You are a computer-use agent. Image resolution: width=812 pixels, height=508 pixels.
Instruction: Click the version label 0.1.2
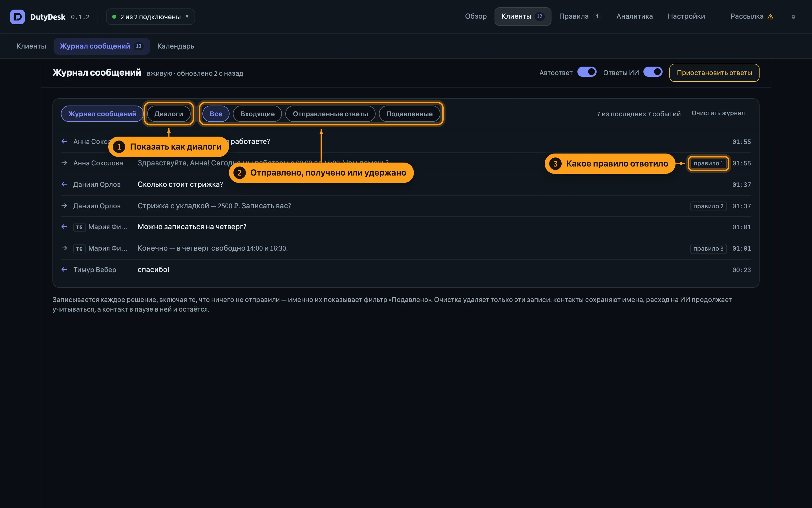(80, 17)
